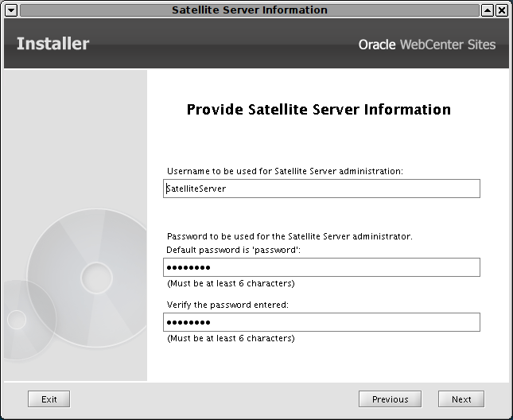Maximize the window with the up-arrow icon
This screenshot has height=420, width=513.
tap(488, 10)
